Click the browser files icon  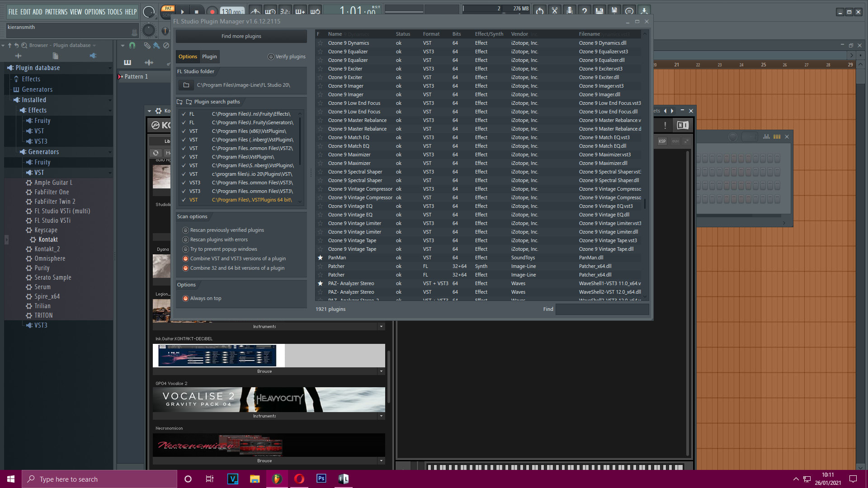55,56
